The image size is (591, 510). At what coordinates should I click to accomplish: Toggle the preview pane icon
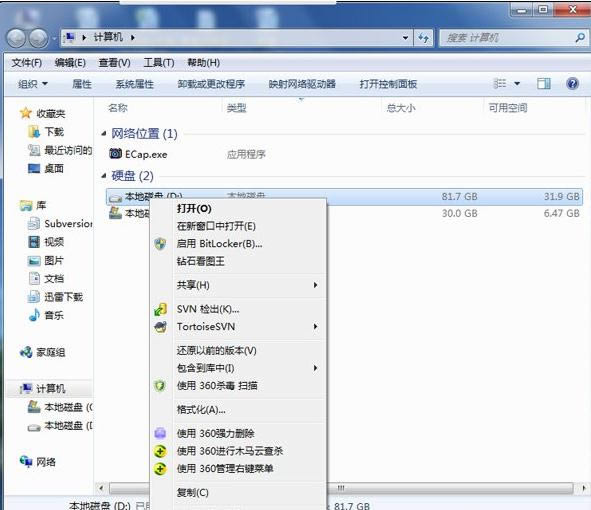pos(544,83)
